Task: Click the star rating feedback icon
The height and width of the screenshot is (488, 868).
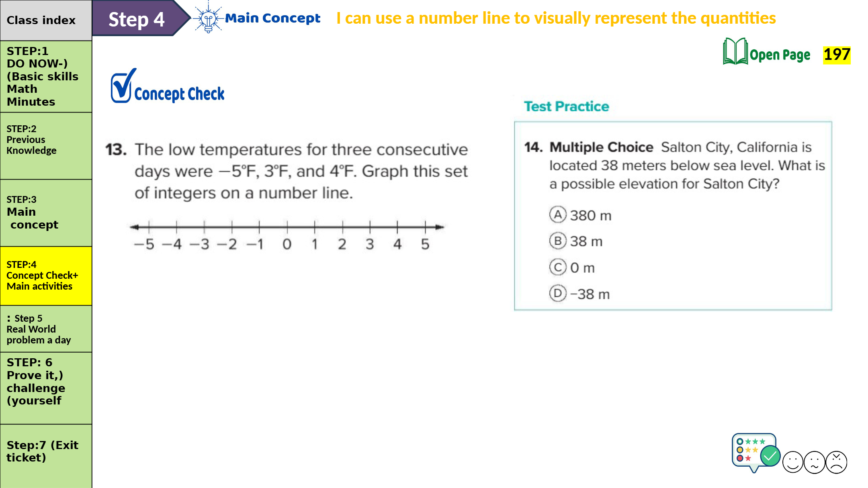Action: point(755,452)
